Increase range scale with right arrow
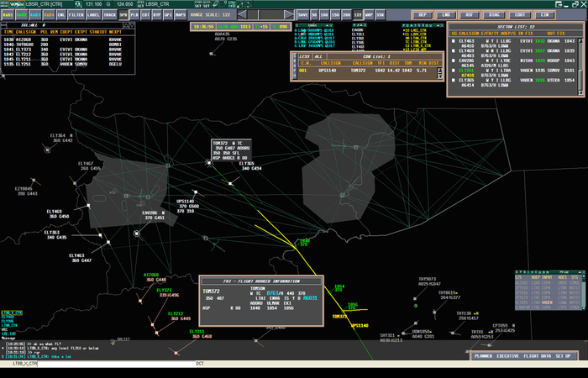588x378 pixels. click(289, 15)
